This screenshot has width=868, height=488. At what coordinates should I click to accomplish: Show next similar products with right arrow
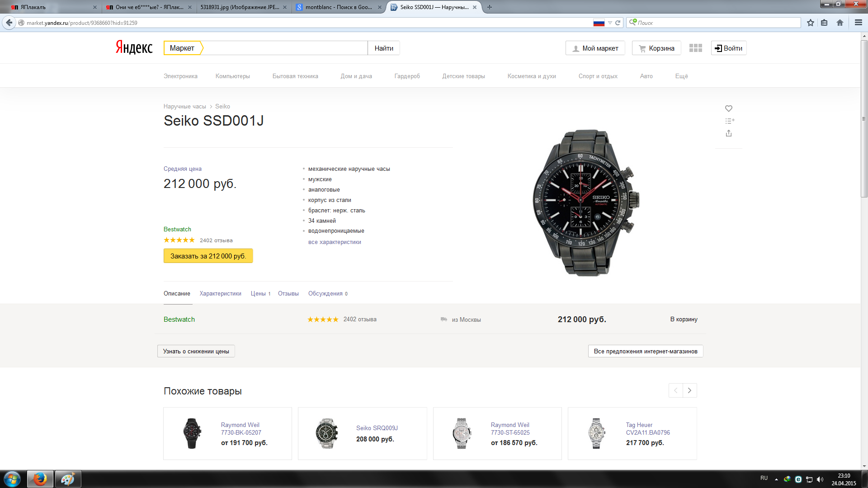click(x=690, y=390)
